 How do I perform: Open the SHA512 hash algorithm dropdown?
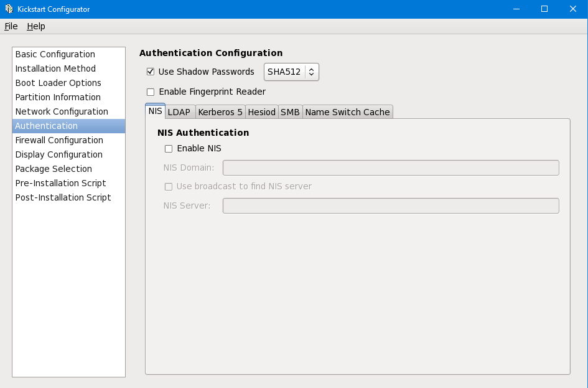(291, 72)
